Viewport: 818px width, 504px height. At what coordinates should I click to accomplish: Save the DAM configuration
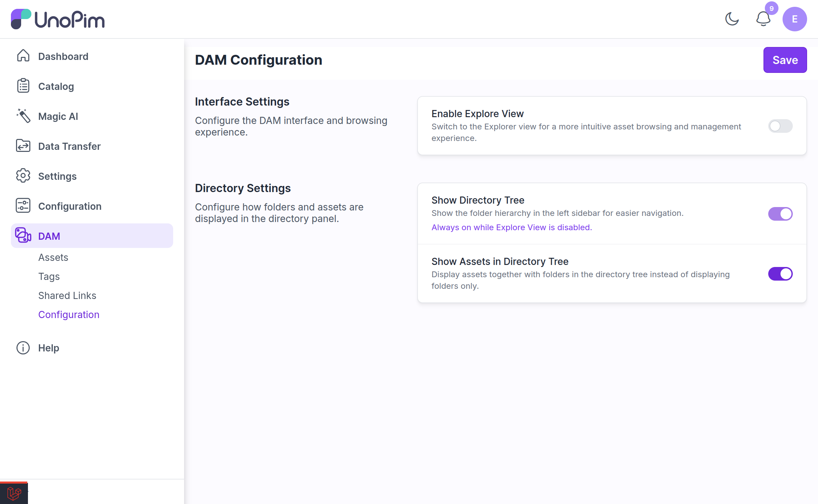pyautogui.click(x=785, y=60)
